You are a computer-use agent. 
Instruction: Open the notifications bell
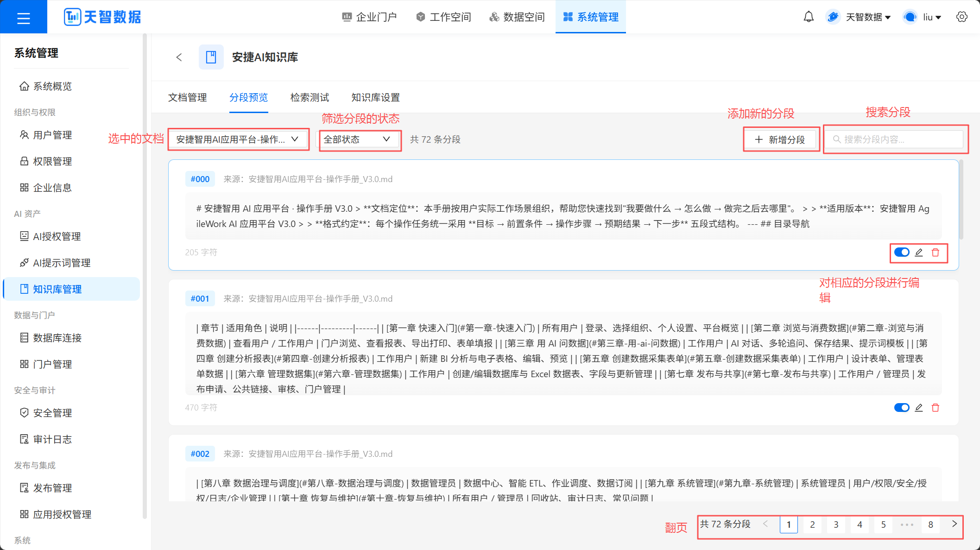point(809,17)
